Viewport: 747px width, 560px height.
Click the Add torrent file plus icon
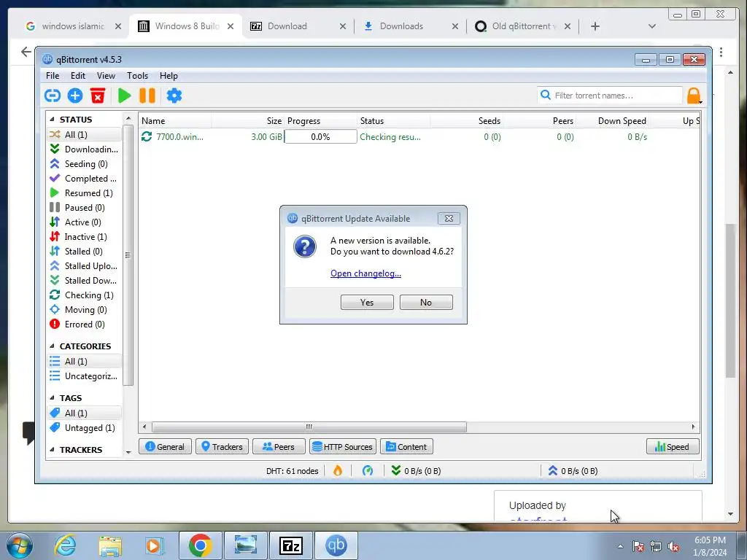[75, 96]
